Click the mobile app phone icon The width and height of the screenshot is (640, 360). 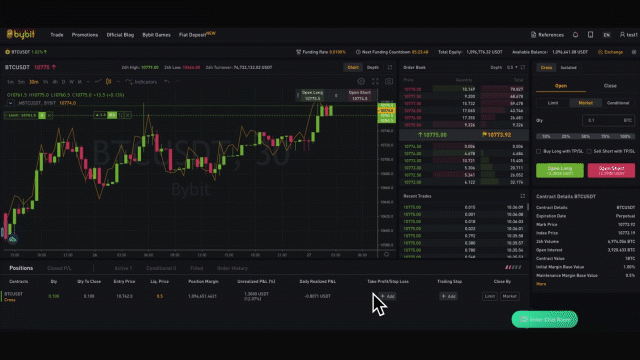pos(590,35)
